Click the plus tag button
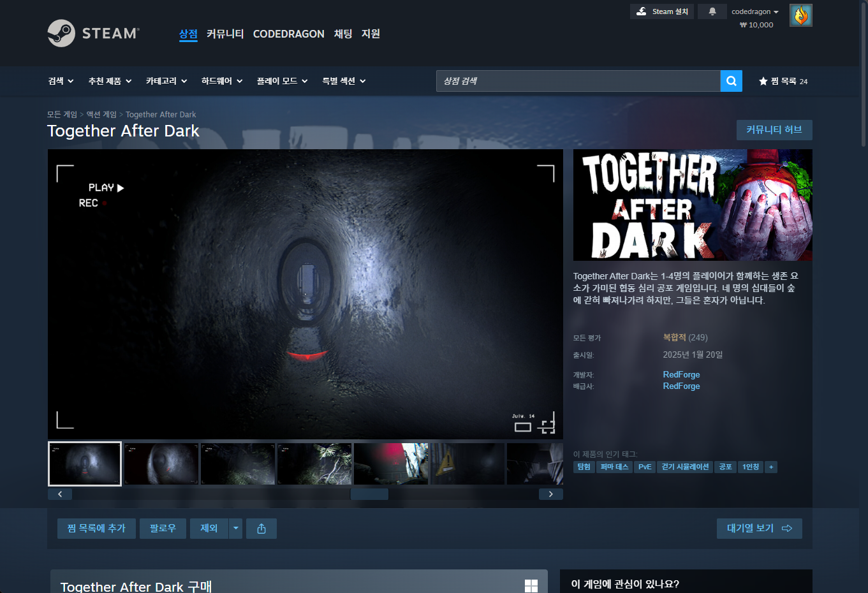The height and width of the screenshot is (593, 868). tap(771, 467)
